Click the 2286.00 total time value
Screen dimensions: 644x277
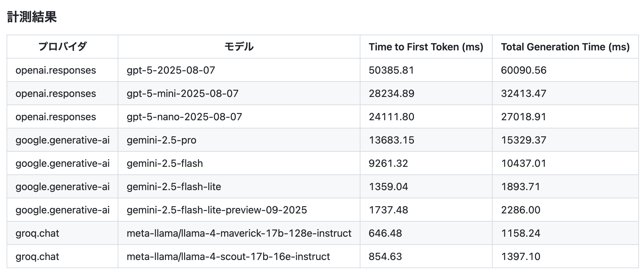521,210
